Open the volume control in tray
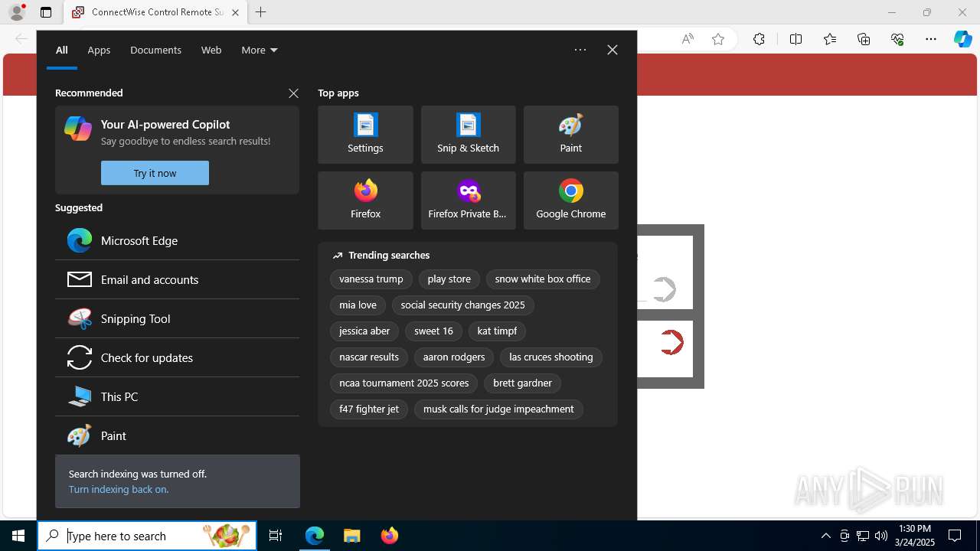 point(881,536)
